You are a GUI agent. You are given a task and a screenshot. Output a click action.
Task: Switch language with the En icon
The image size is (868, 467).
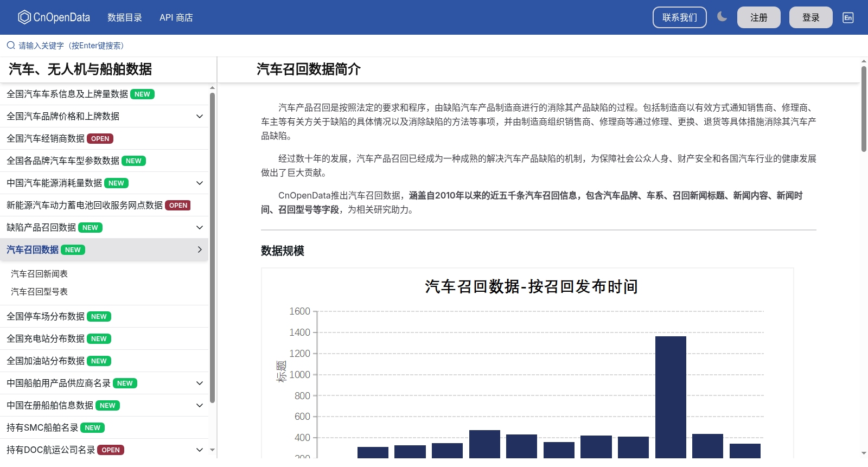coord(848,17)
